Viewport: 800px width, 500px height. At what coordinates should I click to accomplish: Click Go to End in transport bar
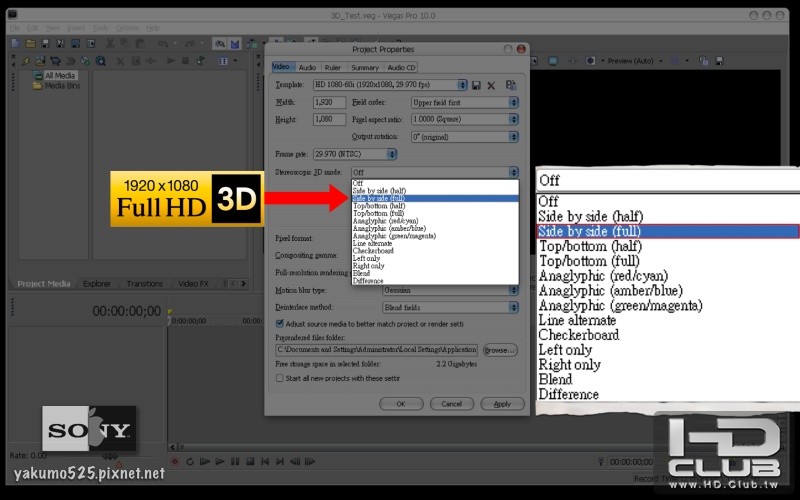click(x=280, y=462)
